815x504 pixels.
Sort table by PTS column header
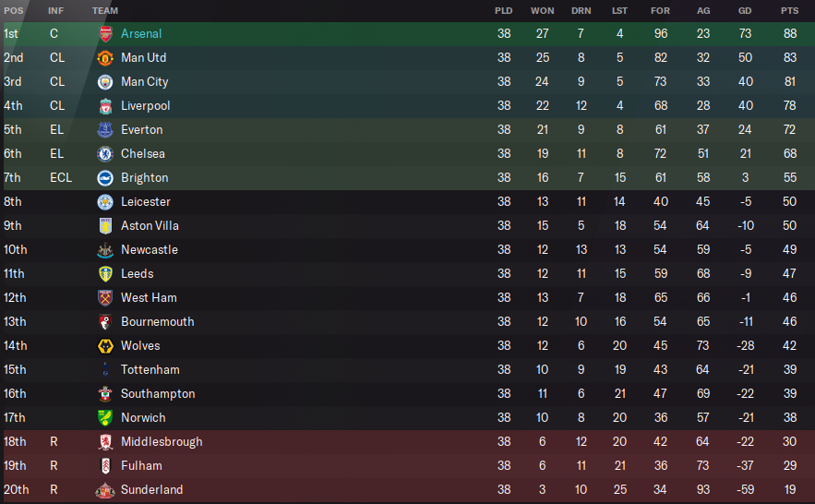pos(789,10)
